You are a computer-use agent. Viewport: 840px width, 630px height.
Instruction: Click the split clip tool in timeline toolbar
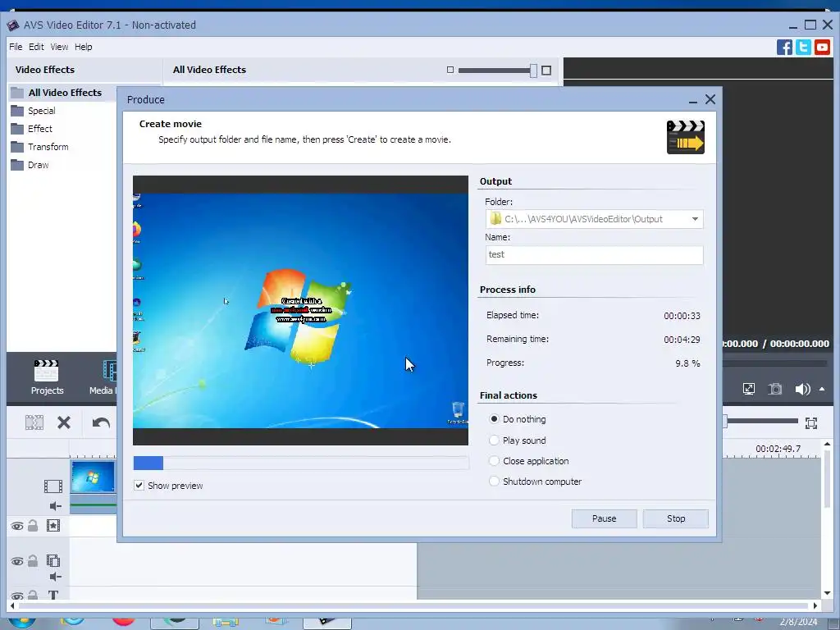pos(34,422)
